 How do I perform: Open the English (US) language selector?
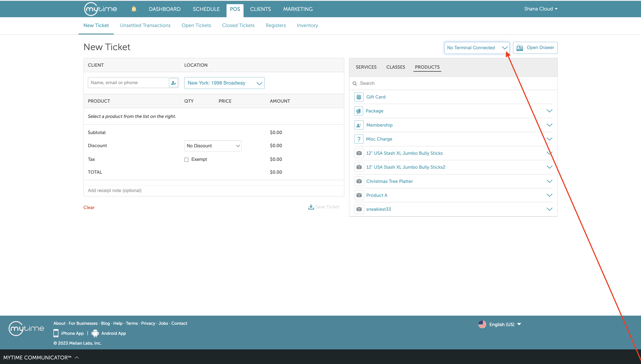point(505,324)
